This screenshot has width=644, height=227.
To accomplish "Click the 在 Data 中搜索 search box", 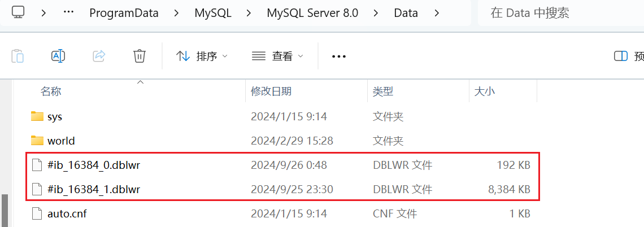I will [560, 13].
